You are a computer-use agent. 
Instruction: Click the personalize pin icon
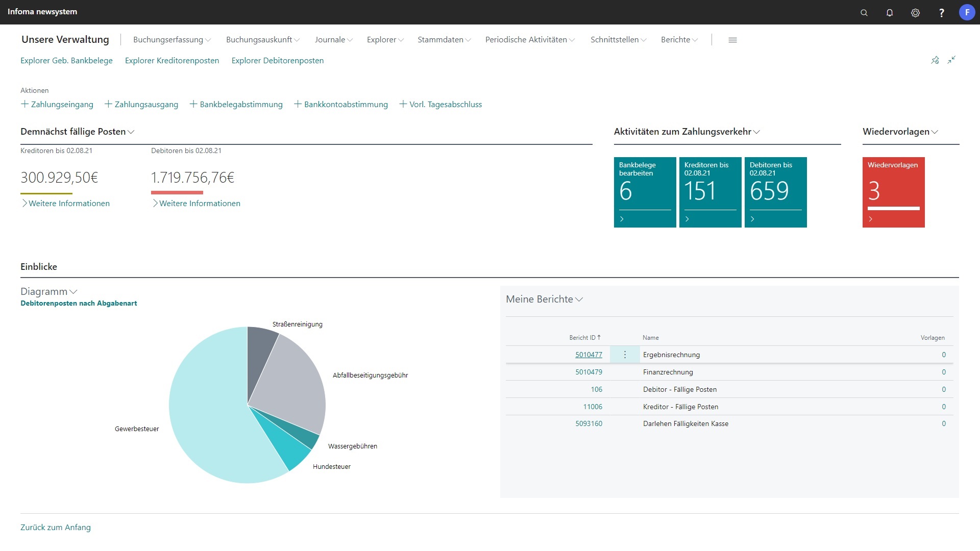coord(935,60)
